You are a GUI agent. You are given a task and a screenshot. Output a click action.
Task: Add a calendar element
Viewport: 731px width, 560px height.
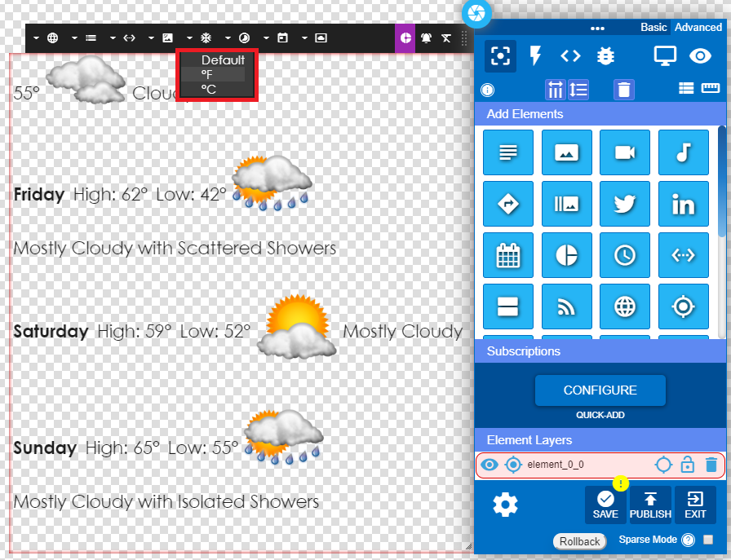[x=507, y=255]
